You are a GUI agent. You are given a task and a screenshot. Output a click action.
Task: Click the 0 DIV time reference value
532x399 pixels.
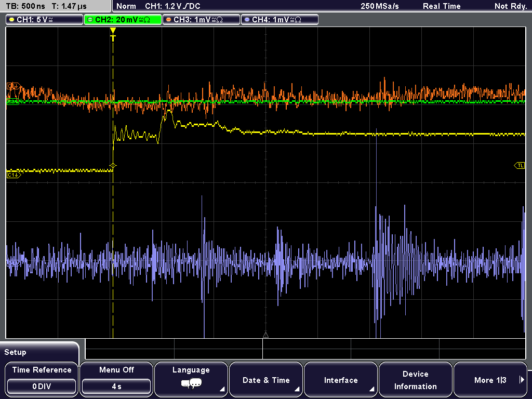coord(42,387)
